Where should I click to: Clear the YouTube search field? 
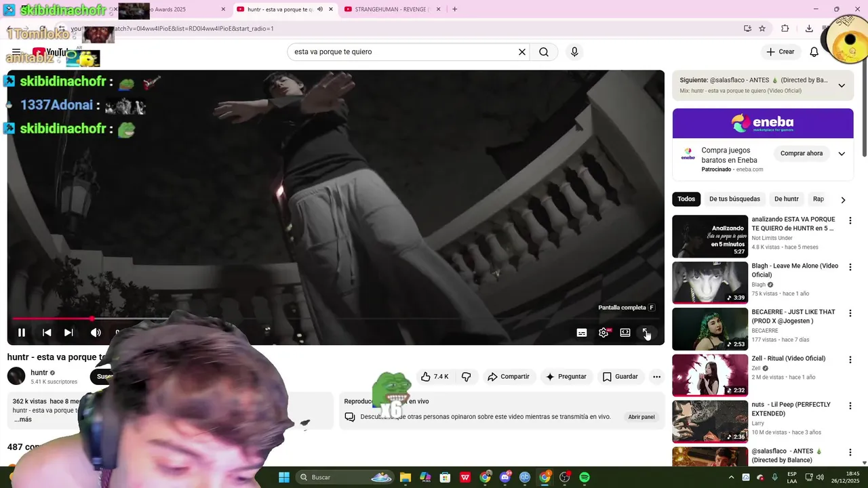pos(522,52)
